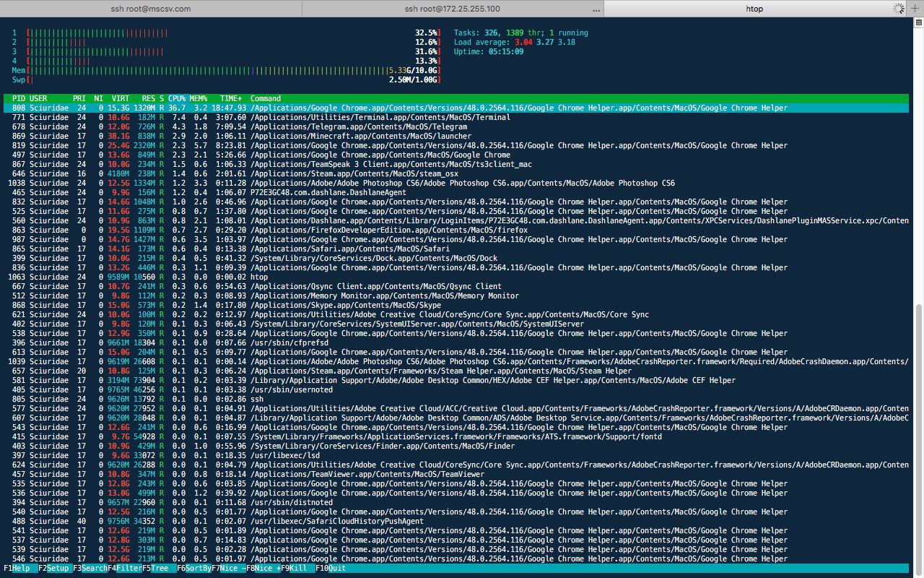Select the highlighted PID 808 Chrome Helper row
This screenshot has width=924, height=578.
pyautogui.click(x=456, y=108)
